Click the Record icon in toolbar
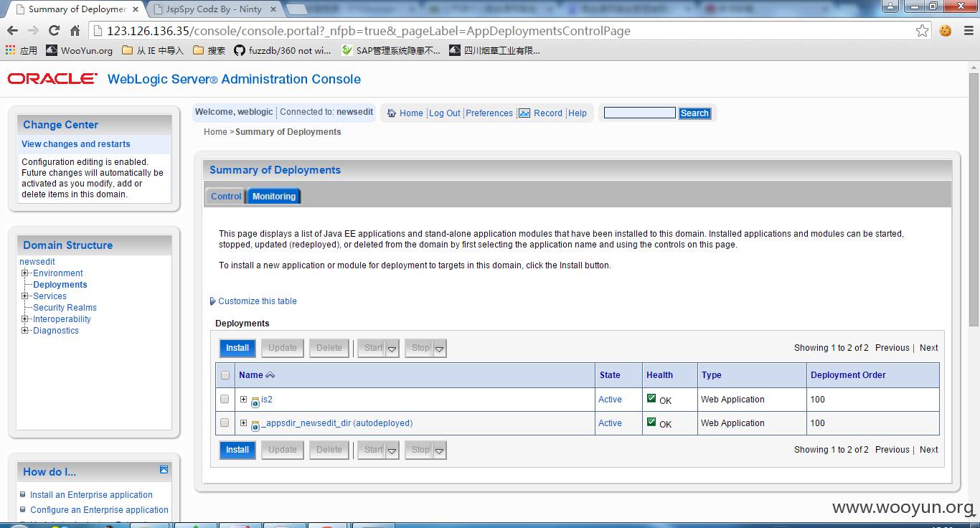 coord(524,113)
